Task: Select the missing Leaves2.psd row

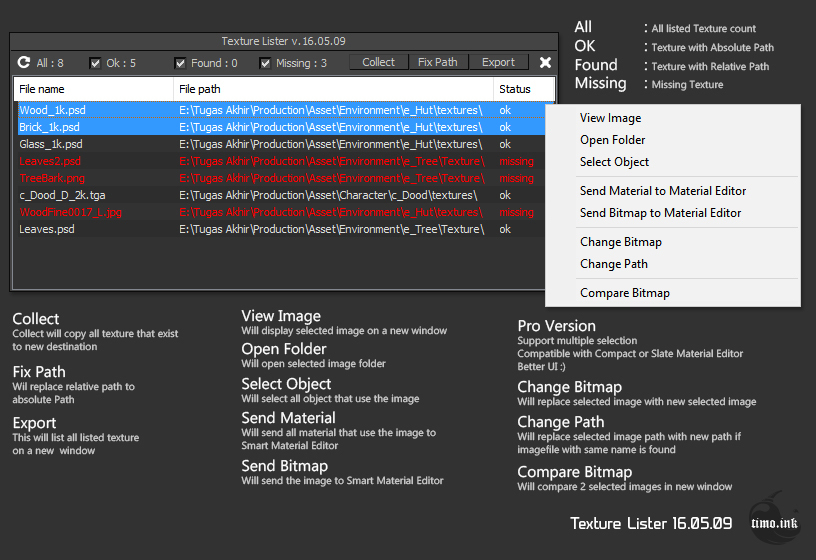Action: [281, 161]
